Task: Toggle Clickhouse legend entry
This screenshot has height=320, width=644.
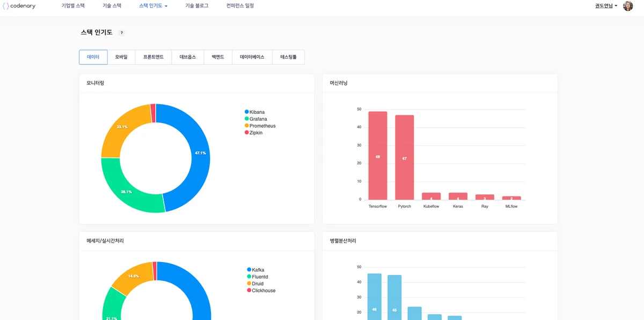Action: [261, 290]
